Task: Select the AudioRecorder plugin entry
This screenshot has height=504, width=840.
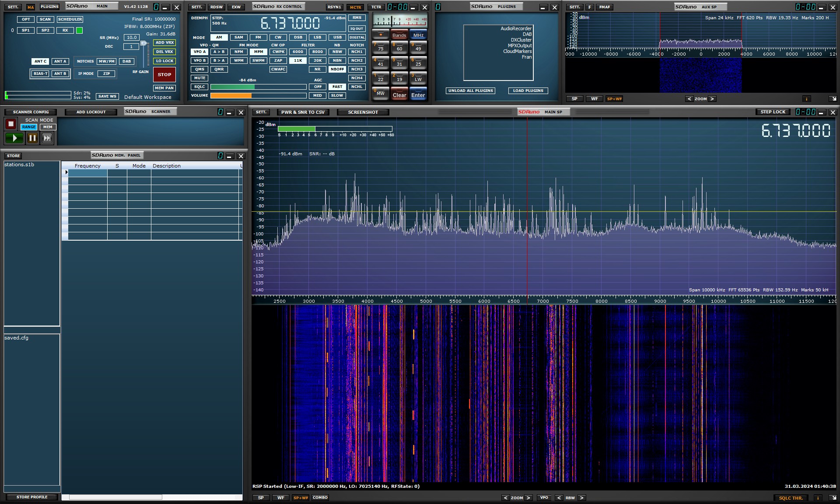Action: 516,28
